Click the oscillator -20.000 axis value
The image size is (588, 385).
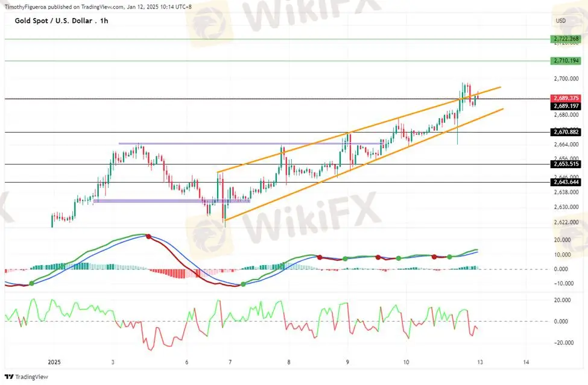point(564,343)
